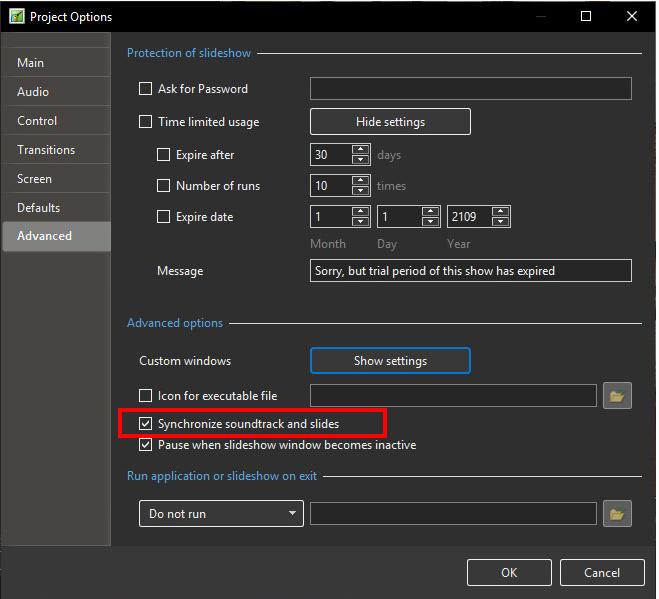659x599 pixels.
Task: Select the Advanced tab
Action: pyautogui.click(x=58, y=236)
